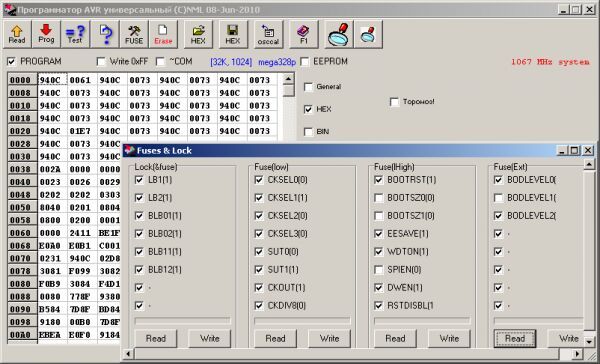This screenshot has height=364, width=600.
Task: Open a HEX file with the folder icon
Action: (x=198, y=34)
